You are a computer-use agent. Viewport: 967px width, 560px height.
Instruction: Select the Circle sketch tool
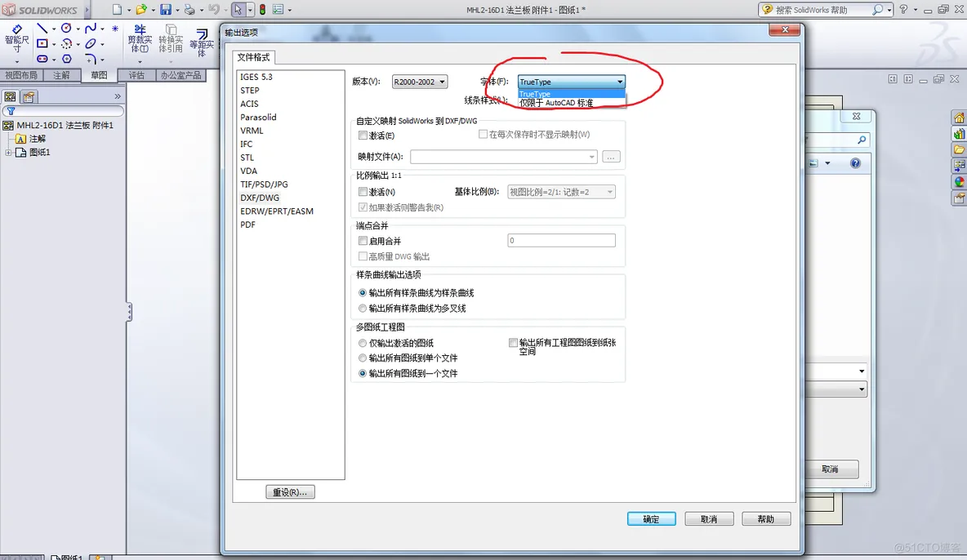66,29
